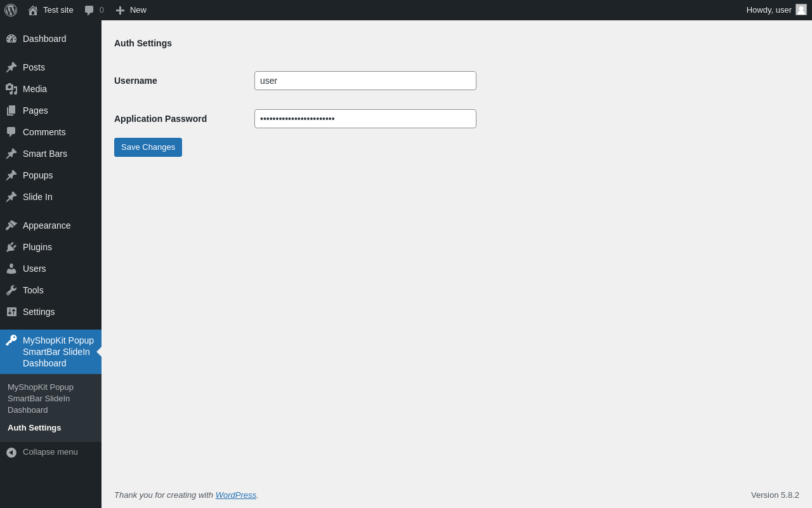Click the Users person icon
Image resolution: width=812 pixels, height=508 pixels.
click(11, 269)
